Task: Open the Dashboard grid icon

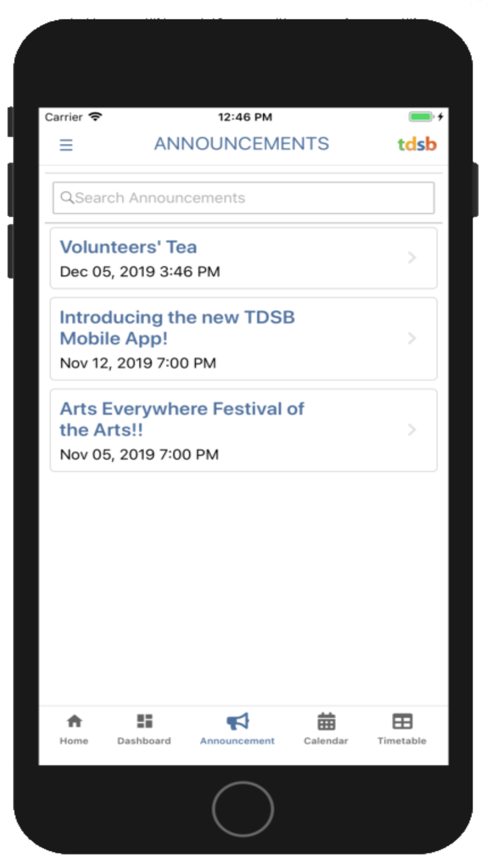Action: 144,721
